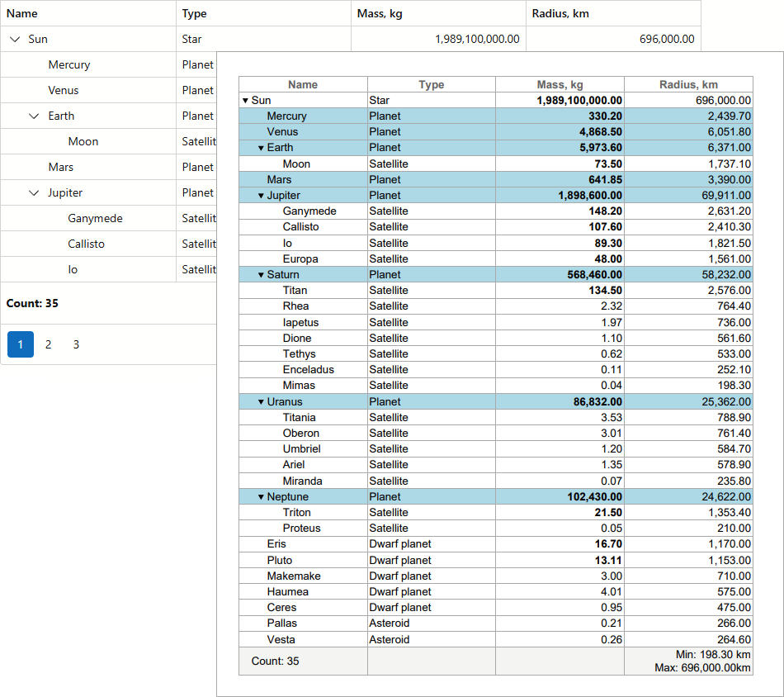Image resolution: width=784 pixels, height=697 pixels.
Task: Select the Ganymede row in tree grid
Action: tap(95, 219)
